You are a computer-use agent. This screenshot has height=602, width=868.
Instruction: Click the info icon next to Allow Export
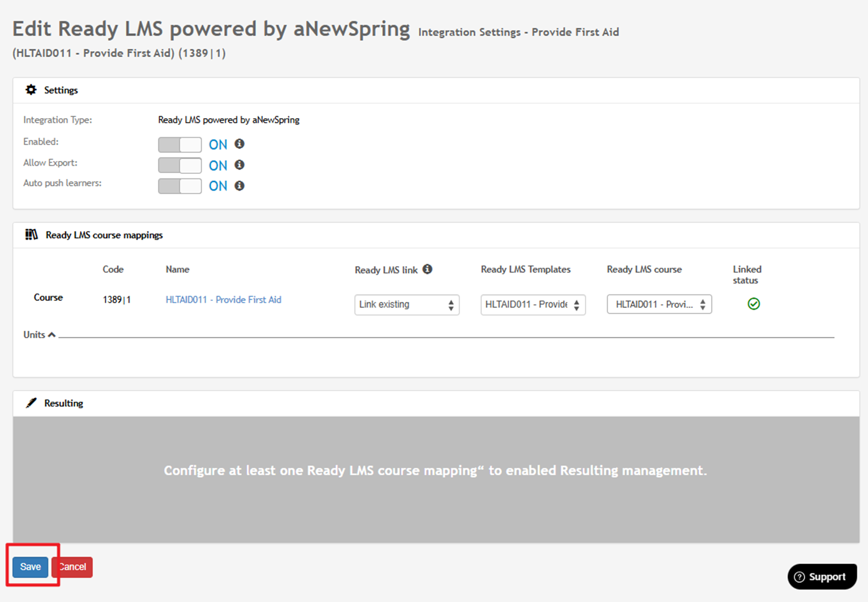(239, 164)
